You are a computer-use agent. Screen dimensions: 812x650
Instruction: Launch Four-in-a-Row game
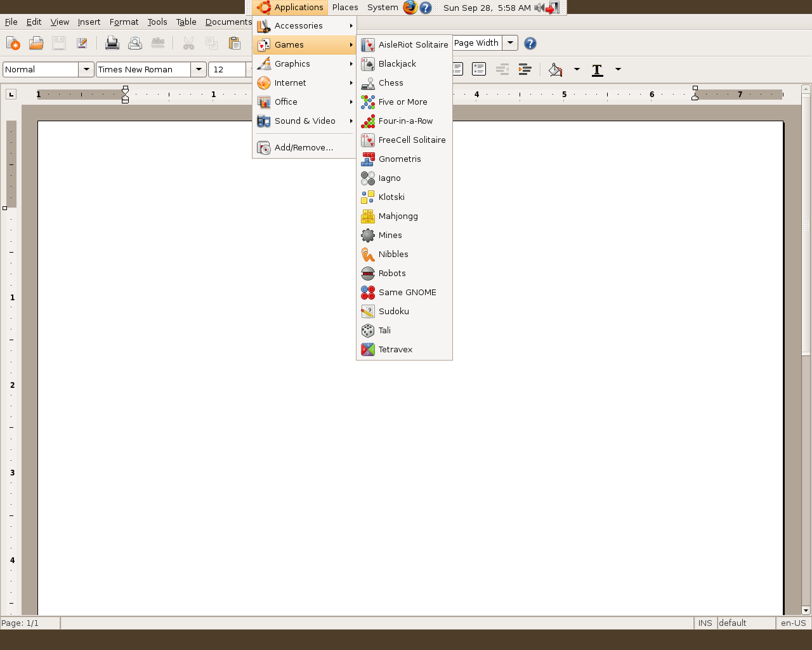(x=404, y=121)
